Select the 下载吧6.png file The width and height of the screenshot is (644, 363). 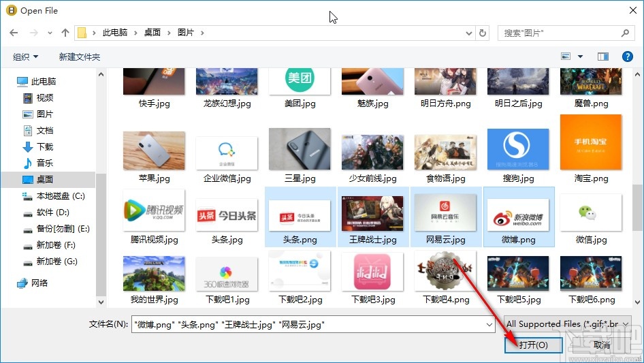click(591, 280)
